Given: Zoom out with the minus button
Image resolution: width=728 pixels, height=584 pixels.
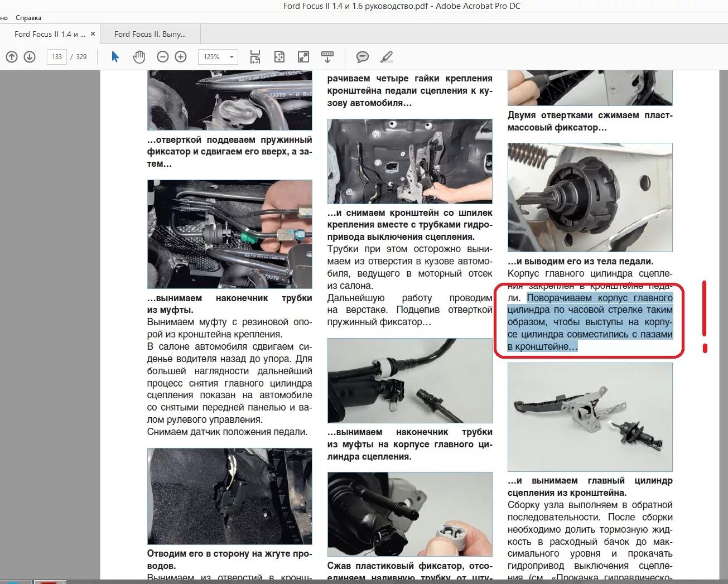Looking at the screenshot, I should coord(162,57).
